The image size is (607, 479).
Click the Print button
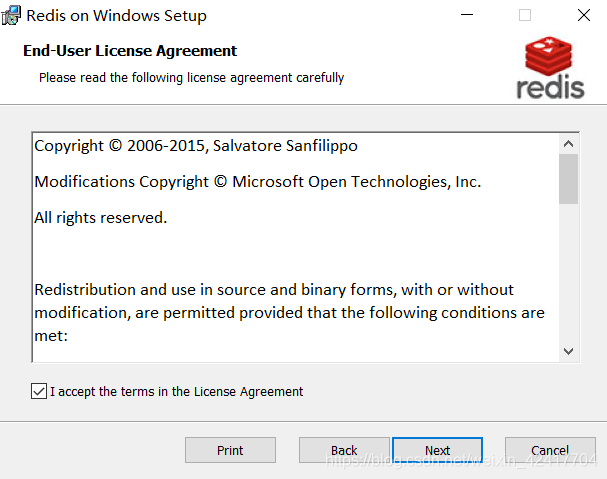point(230,450)
